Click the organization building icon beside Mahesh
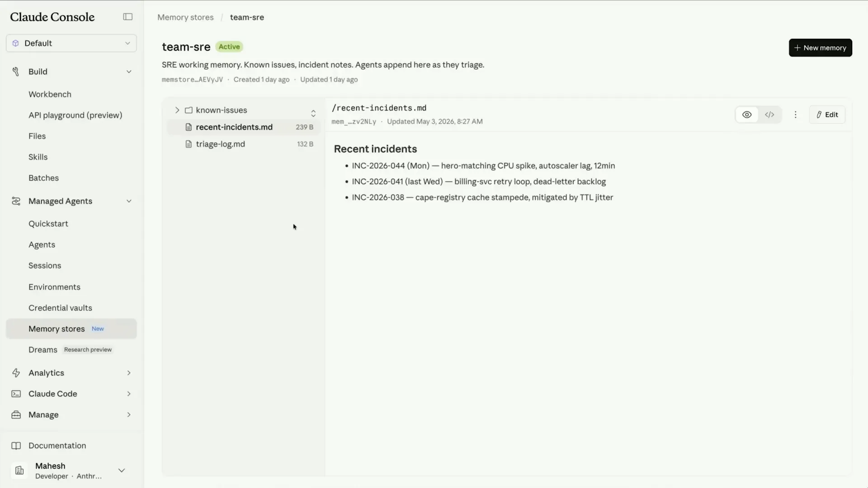Image resolution: width=868 pixels, height=488 pixels. pyautogui.click(x=19, y=470)
